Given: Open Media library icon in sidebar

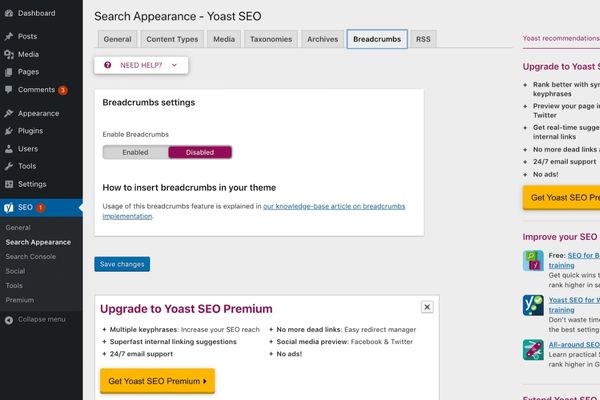Looking at the screenshot, I should [x=9, y=54].
